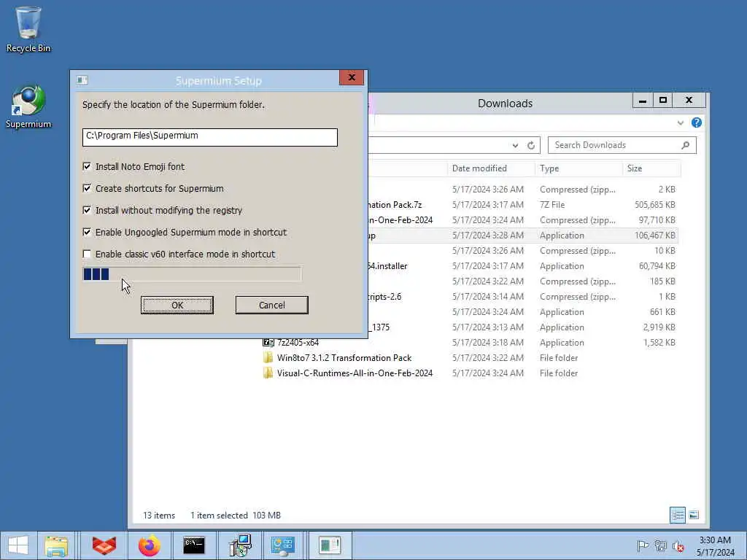Click the muted volume tray icon
The image size is (747, 560).
click(x=678, y=546)
